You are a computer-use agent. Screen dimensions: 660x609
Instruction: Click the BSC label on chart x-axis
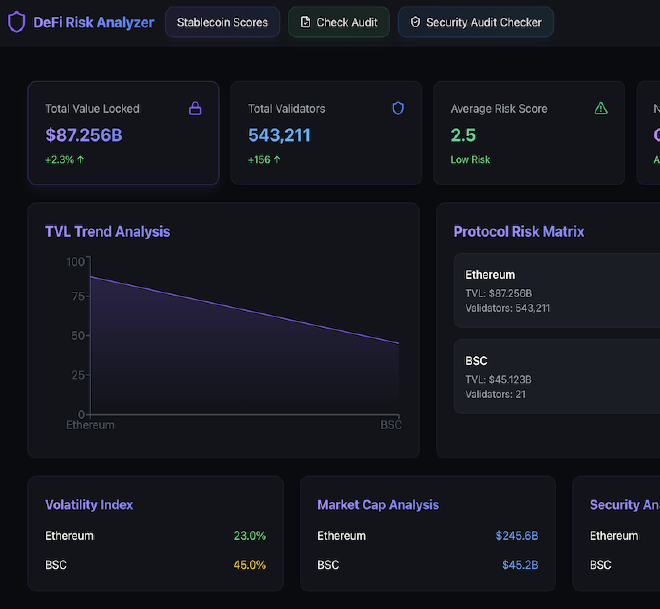(x=391, y=425)
